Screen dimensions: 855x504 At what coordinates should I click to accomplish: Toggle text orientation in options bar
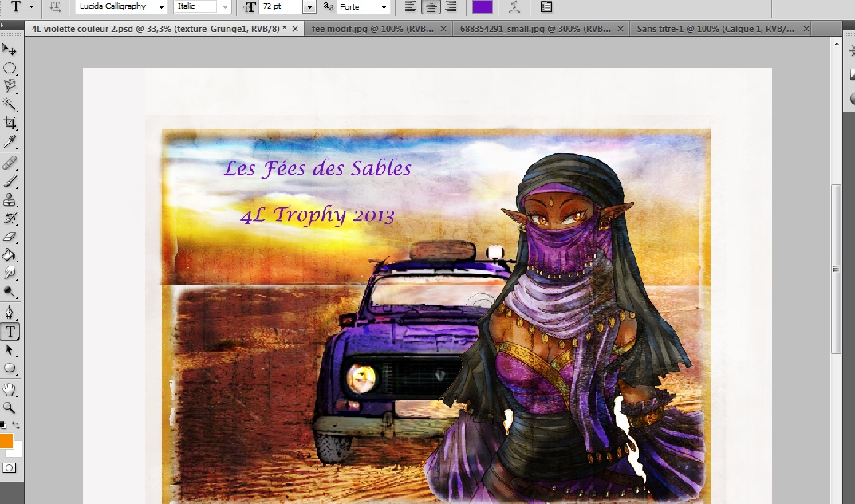tap(55, 7)
